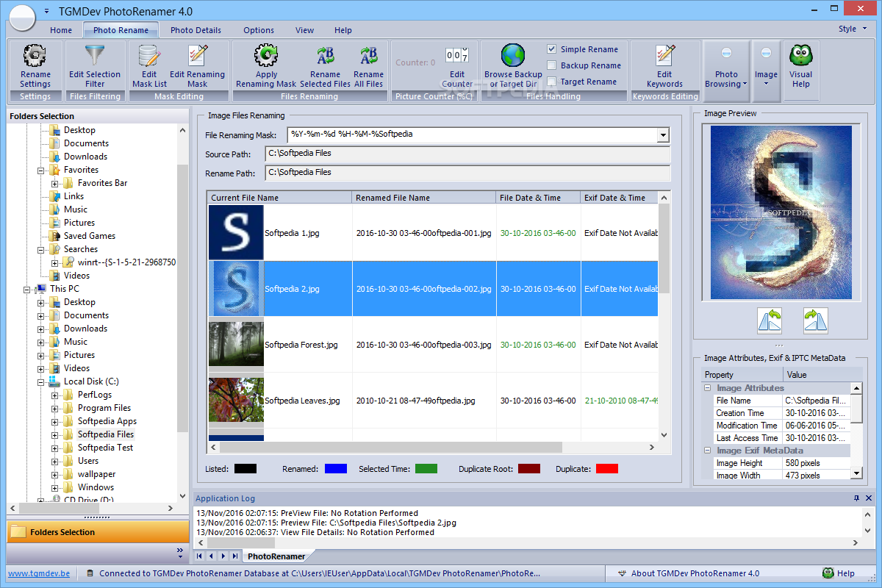Image resolution: width=882 pixels, height=588 pixels.
Task: Expand the Favorites Bar folder
Action: tap(55, 183)
